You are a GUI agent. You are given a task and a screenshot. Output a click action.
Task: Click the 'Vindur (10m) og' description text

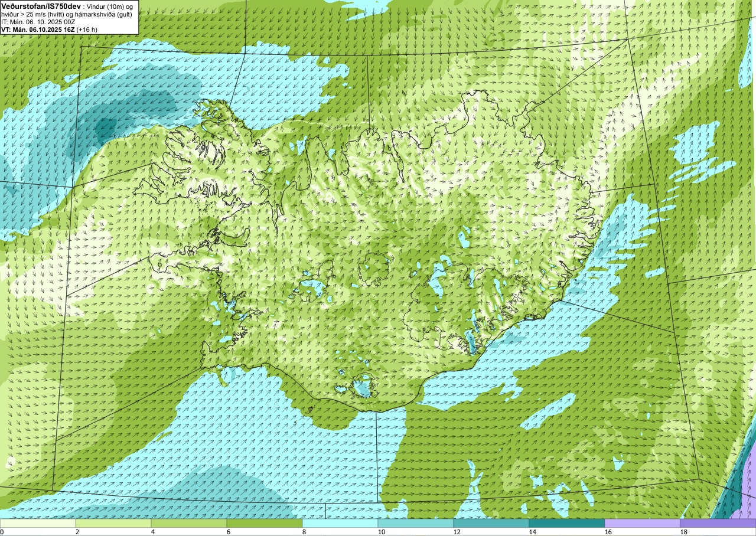tap(110, 6)
